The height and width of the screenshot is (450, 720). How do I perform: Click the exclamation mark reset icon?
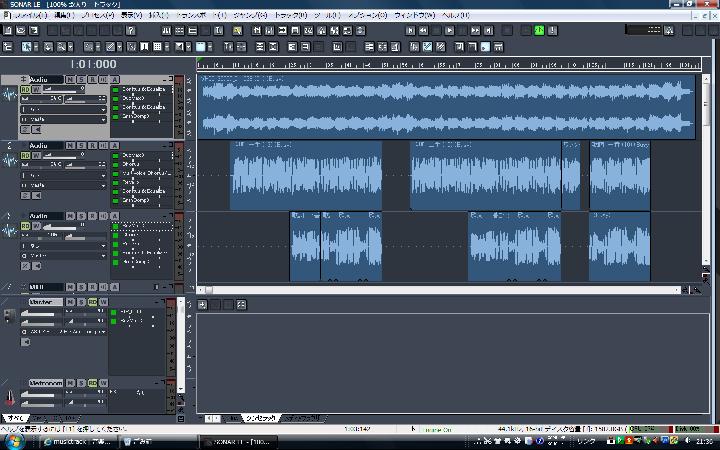[x=553, y=31]
